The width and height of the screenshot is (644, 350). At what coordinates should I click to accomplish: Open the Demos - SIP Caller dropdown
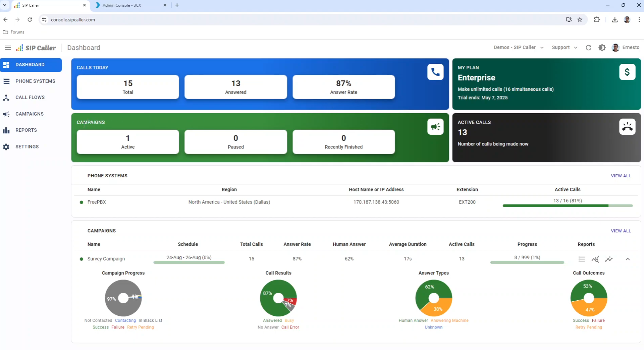(x=518, y=48)
